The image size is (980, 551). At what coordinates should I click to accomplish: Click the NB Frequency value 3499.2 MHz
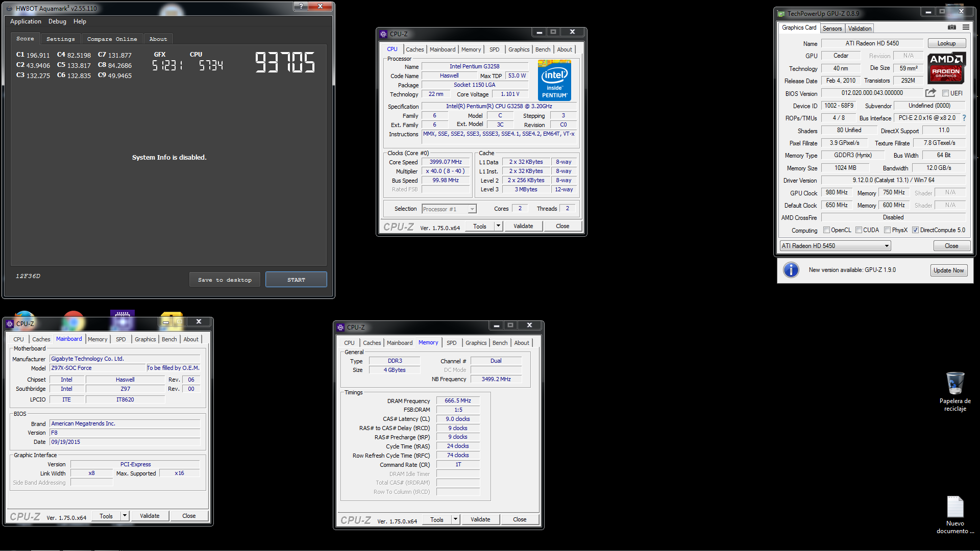coord(496,379)
